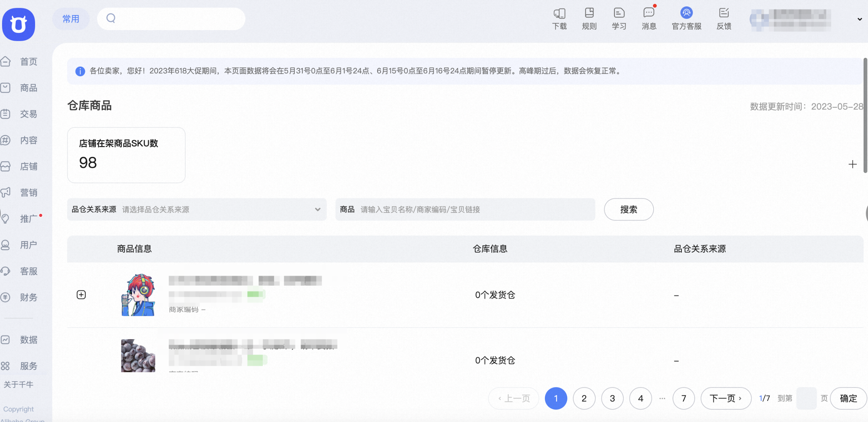The height and width of the screenshot is (422, 868).
Task: Contact 官方客服 official support icon
Action: coord(686,19)
